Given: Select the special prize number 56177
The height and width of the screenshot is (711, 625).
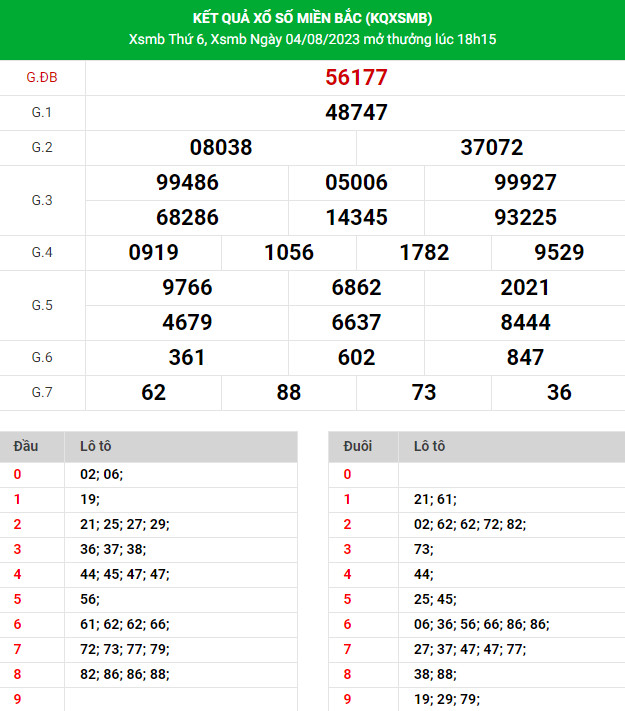Looking at the screenshot, I should click(356, 77).
